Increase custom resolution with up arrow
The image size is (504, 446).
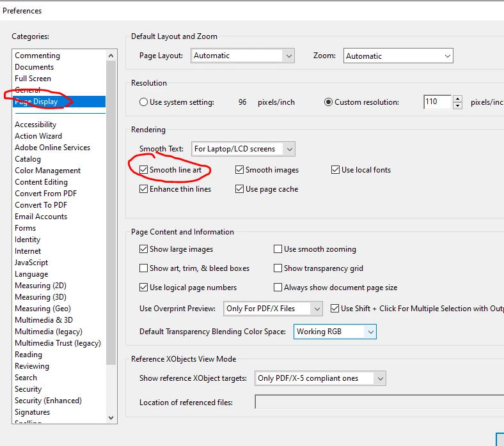(x=457, y=98)
